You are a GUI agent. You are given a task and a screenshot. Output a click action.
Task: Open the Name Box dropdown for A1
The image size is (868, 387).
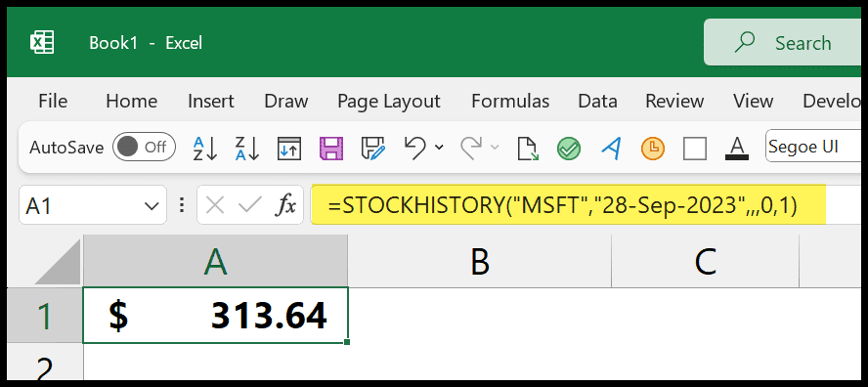(x=152, y=206)
